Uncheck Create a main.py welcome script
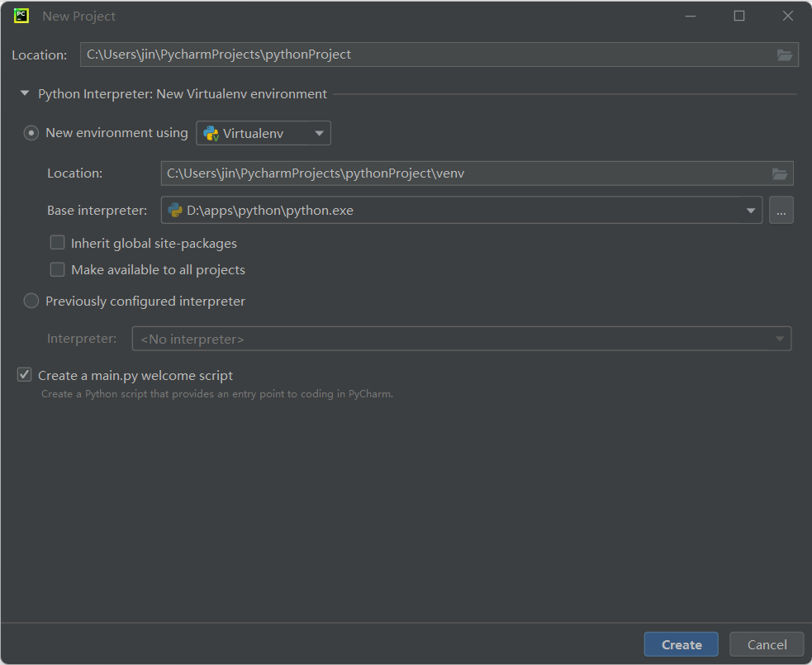This screenshot has width=812, height=665. tap(25, 375)
